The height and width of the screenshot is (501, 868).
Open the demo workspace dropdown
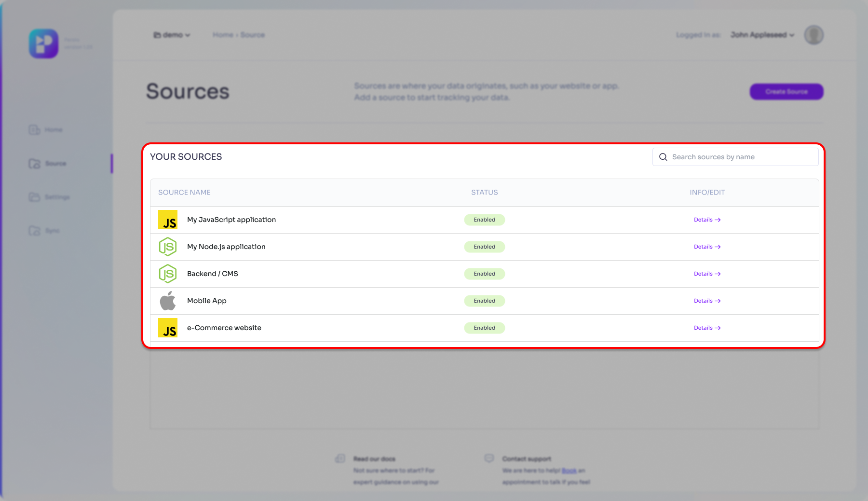coord(172,35)
